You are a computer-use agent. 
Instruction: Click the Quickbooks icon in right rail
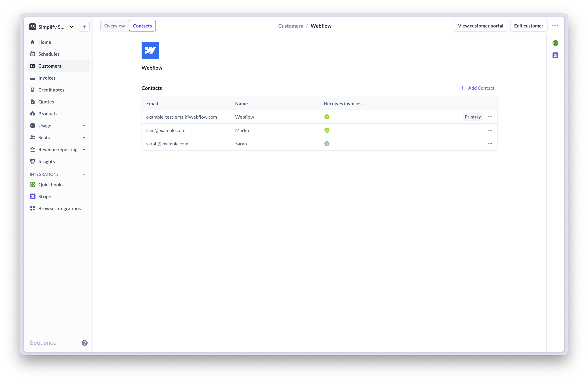point(555,43)
